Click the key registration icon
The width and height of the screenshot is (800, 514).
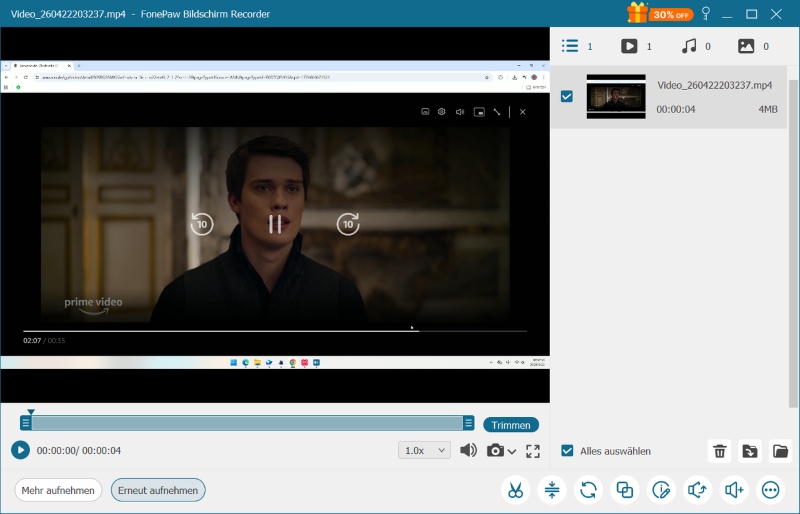(706, 13)
